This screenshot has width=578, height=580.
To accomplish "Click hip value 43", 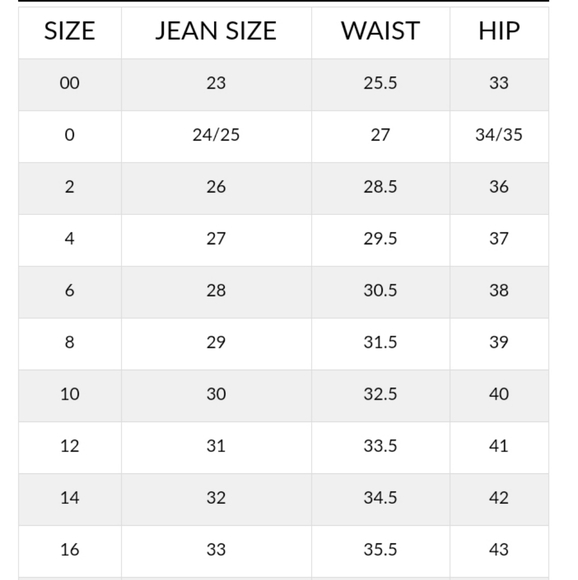I will coord(499,550).
